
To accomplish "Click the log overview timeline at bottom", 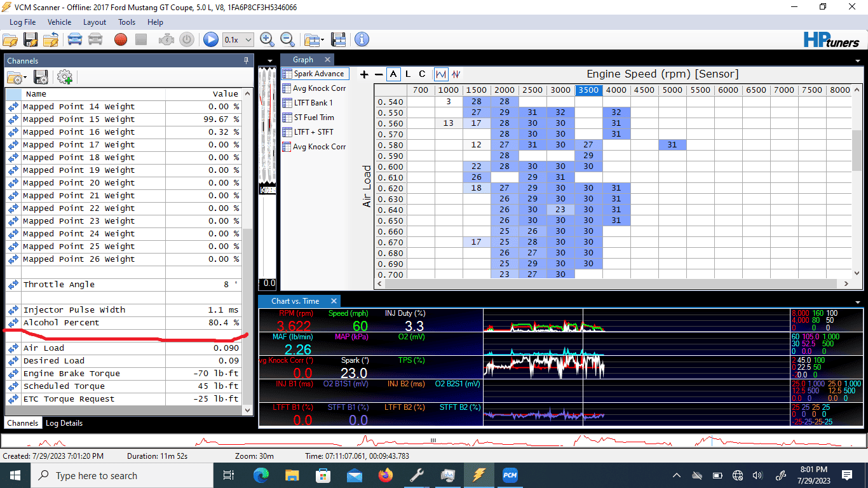I will pyautogui.click(x=433, y=440).
